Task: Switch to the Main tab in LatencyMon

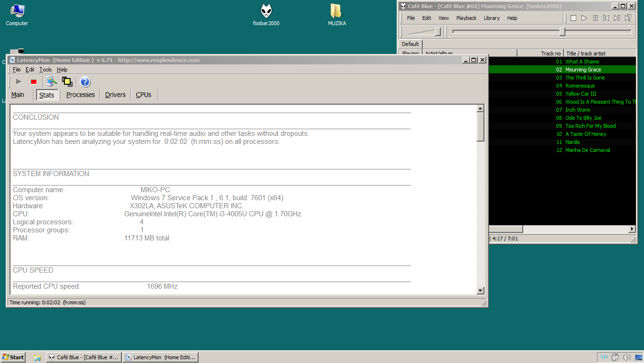Action: [x=18, y=95]
